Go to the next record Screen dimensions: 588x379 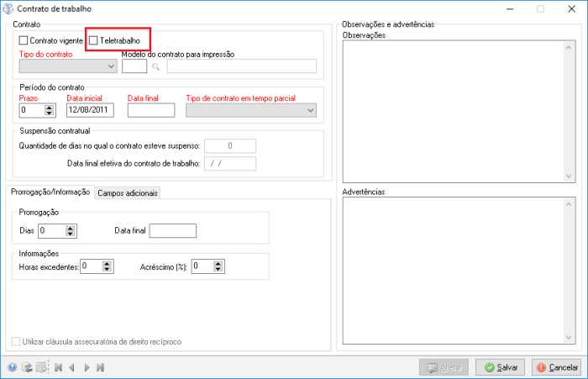(x=87, y=367)
